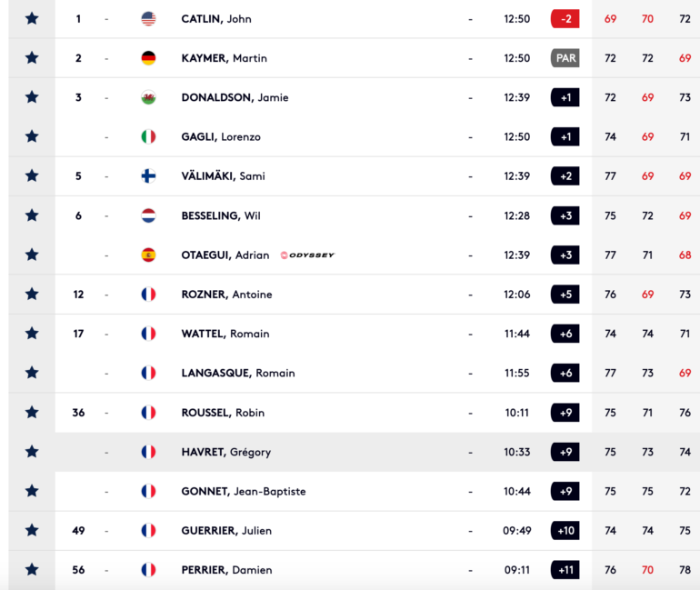The width and height of the screenshot is (700, 590).
Task: Click the Spanish flag beside Otaegui
Action: [149, 255]
